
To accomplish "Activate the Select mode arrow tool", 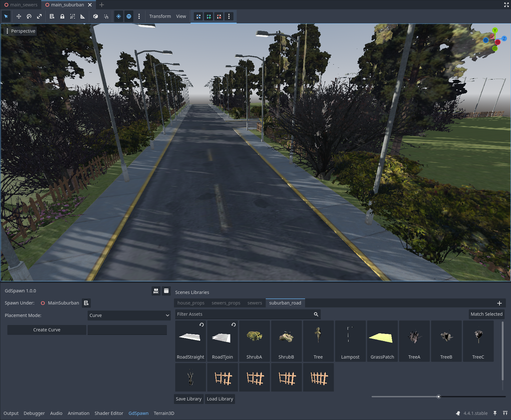I will (x=6, y=16).
